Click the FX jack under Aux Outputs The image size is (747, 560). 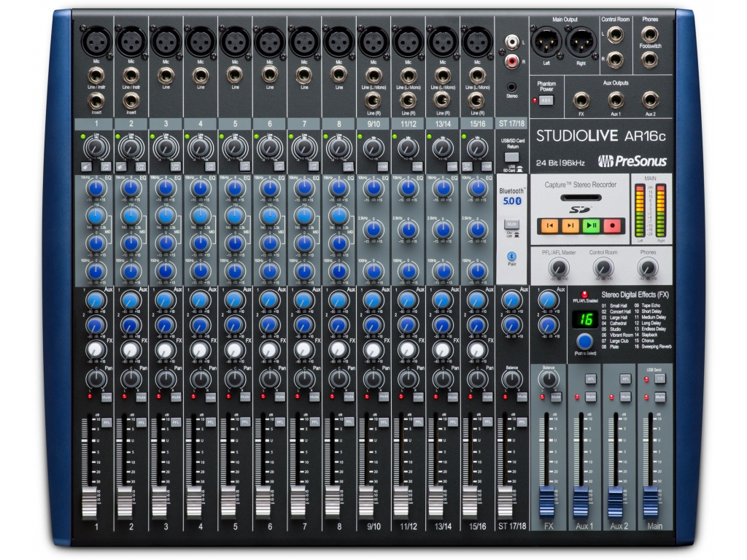[581, 101]
